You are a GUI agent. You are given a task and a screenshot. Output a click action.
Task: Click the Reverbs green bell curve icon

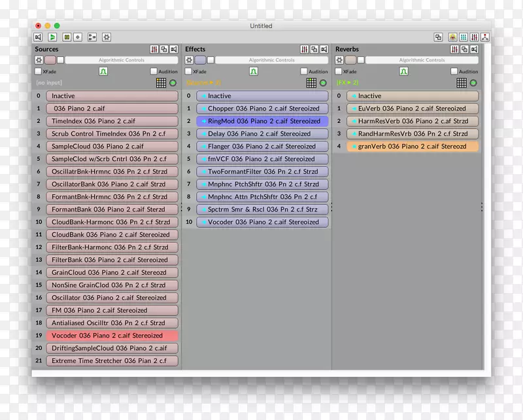pyautogui.click(x=403, y=71)
